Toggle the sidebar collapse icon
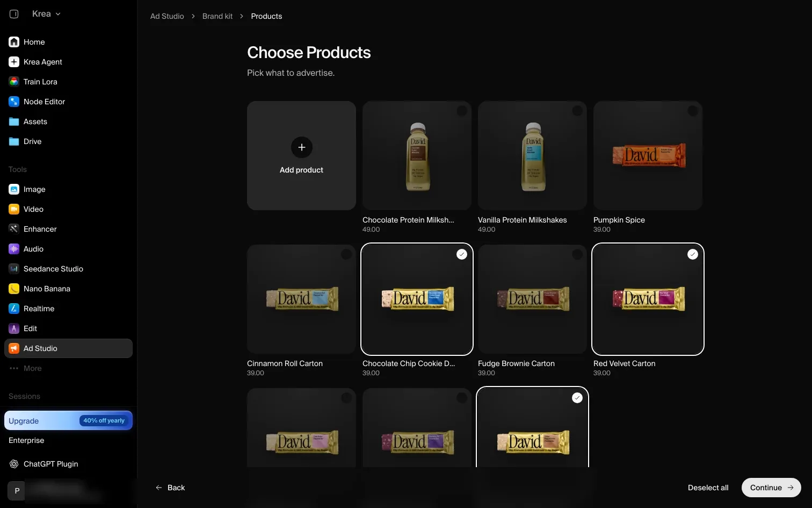The height and width of the screenshot is (508, 812). click(14, 14)
